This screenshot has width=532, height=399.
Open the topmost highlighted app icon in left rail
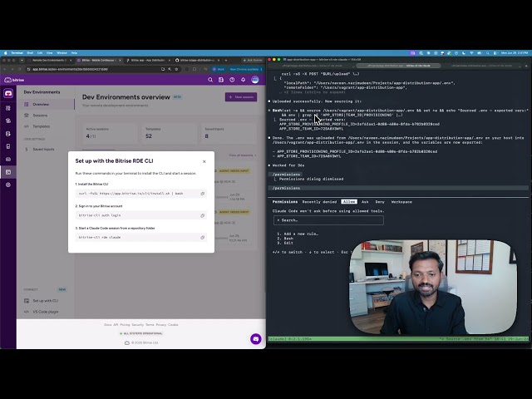coord(8,93)
